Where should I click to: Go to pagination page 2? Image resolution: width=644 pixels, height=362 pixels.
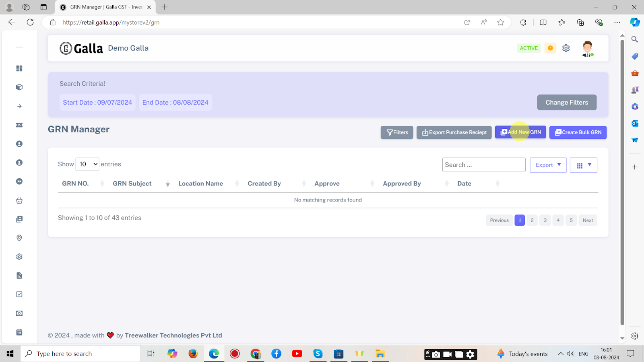point(532,220)
